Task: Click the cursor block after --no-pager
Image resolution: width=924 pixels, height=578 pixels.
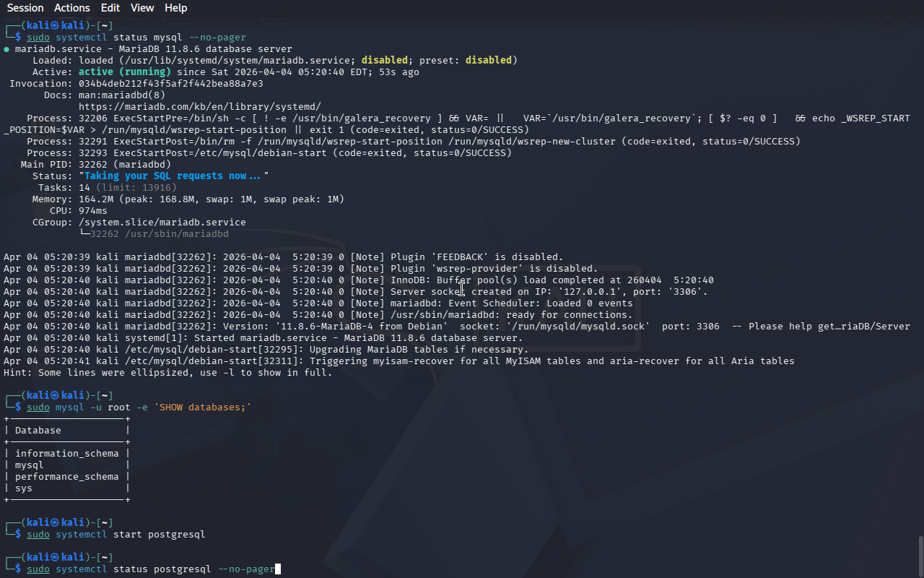Action: click(278, 569)
